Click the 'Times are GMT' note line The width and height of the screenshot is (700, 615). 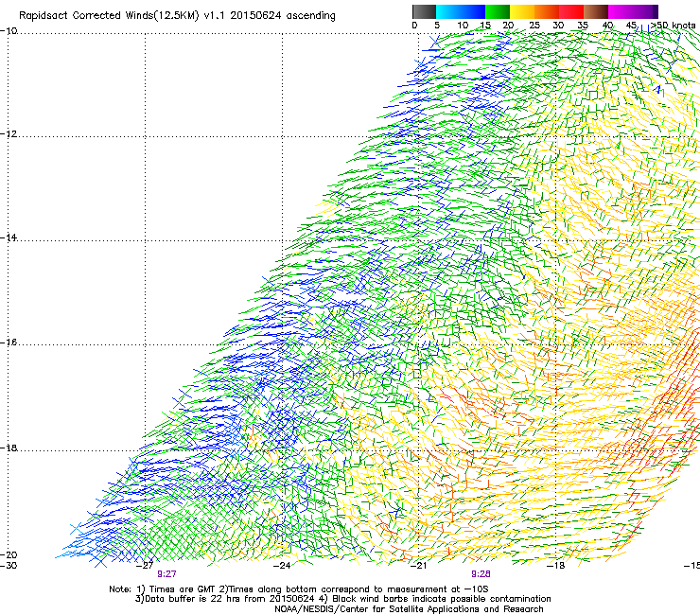(299, 589)
